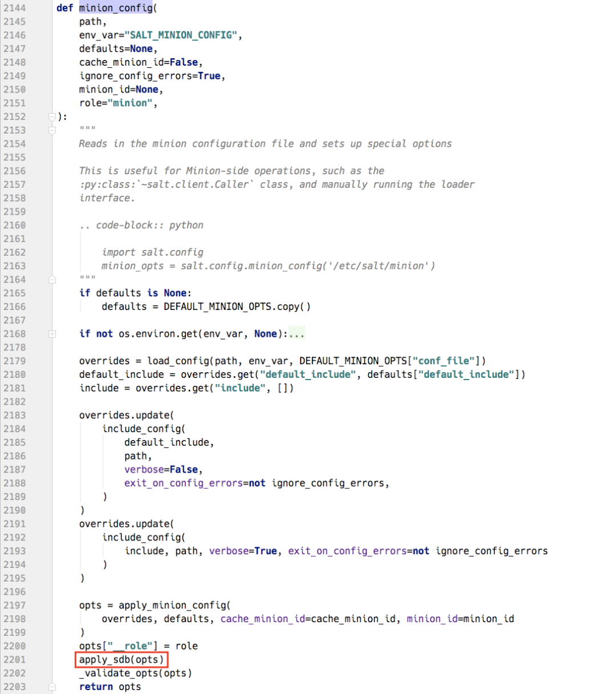
Task: Click the 'if defaults is None:' statement
Action: coord(135,293)
